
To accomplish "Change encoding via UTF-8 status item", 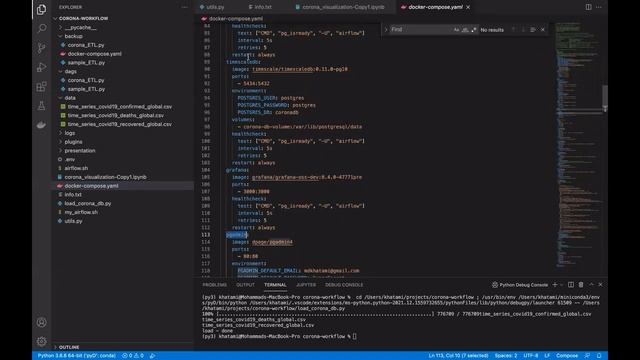I will click(531, 356).
